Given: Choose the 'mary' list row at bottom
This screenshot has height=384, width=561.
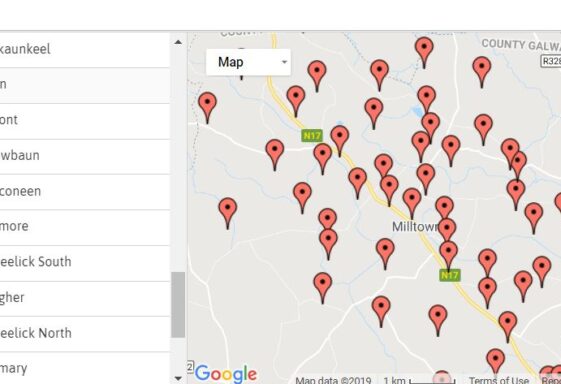Looking at the screenshot, I should point(84,368).
